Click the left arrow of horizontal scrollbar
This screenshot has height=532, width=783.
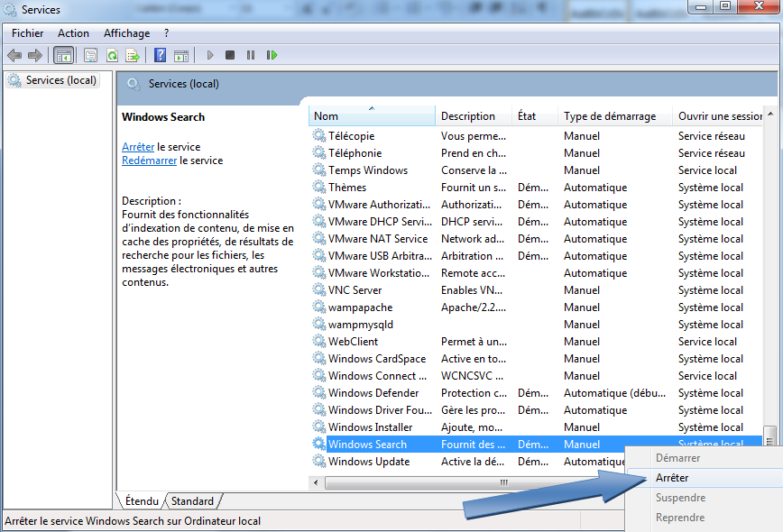coord(317,482)
